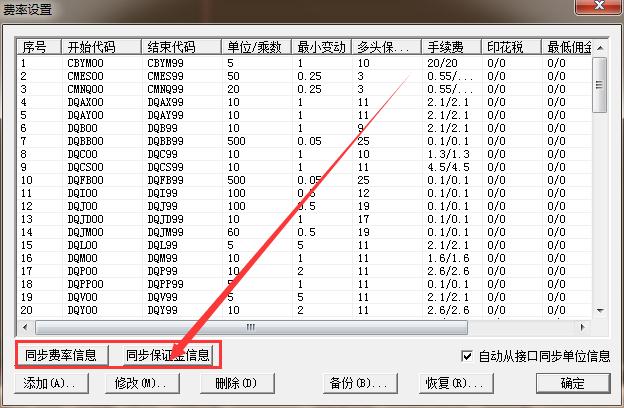
Task: Click the 开始代码 column header
Action: pyautogui.click(x=100, y=47)
